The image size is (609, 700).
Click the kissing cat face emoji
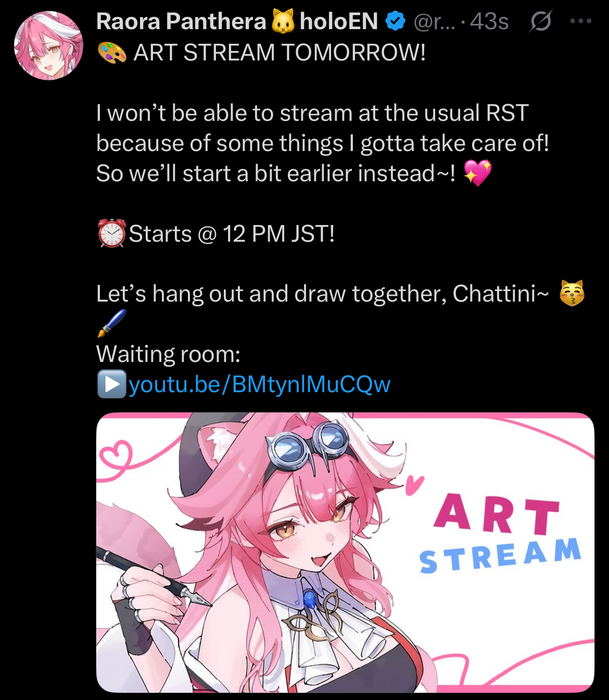point(572,293)
